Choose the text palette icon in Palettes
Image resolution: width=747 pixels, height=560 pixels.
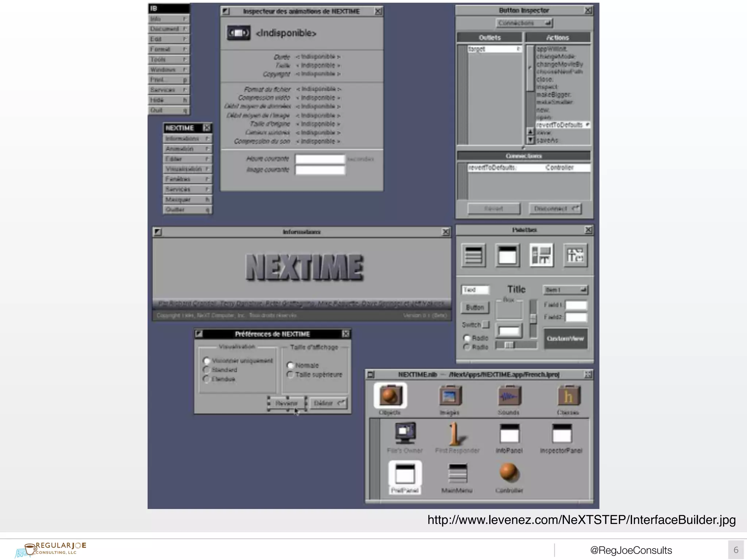575,255
